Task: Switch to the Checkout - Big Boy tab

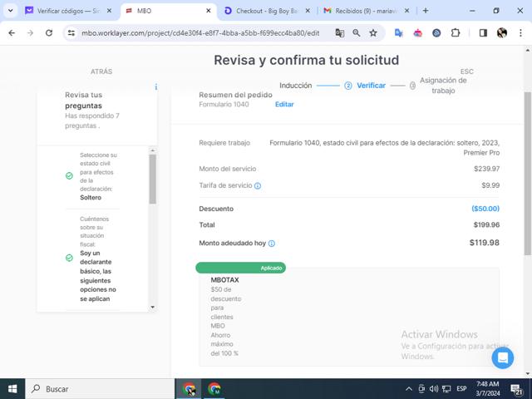Action: pos(266,11)
